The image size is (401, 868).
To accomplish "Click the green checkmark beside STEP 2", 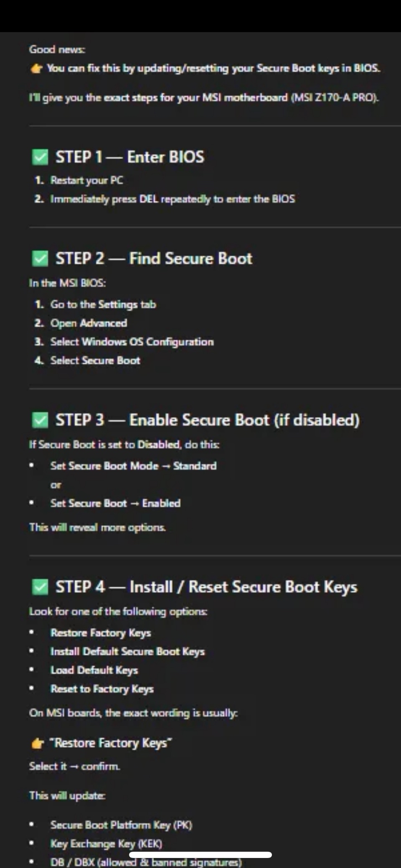I will (x=40, y=259).
